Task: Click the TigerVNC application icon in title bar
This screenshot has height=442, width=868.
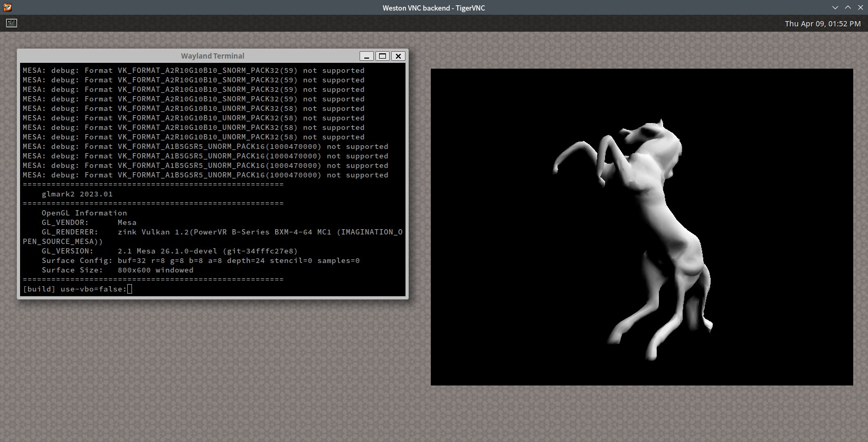Action: [7, 7]
